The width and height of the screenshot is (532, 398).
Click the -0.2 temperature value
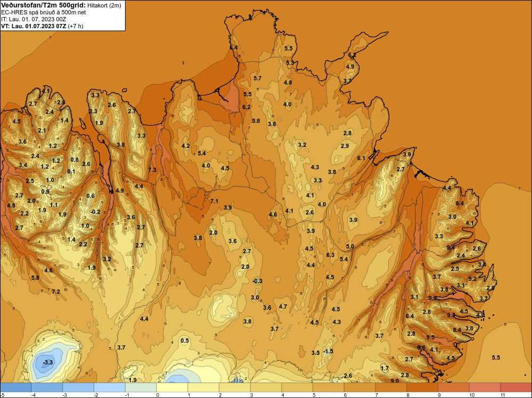pos(95,212)
